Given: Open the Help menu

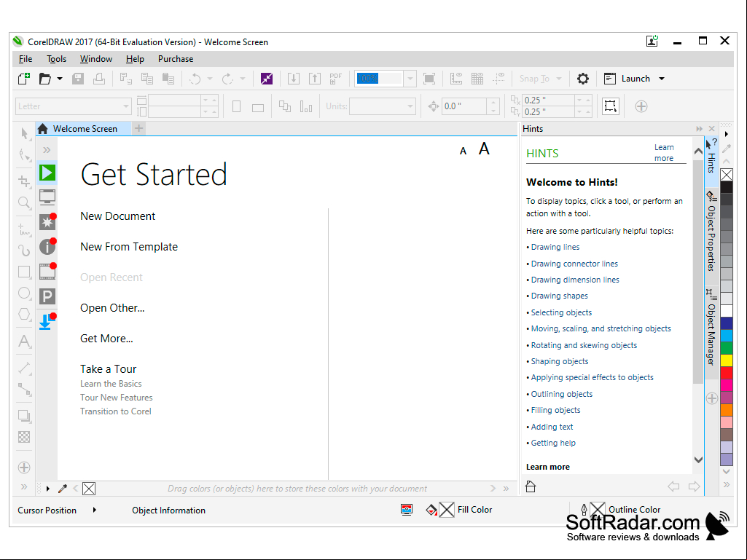Looking at the screenshot, I should (135, 59).
